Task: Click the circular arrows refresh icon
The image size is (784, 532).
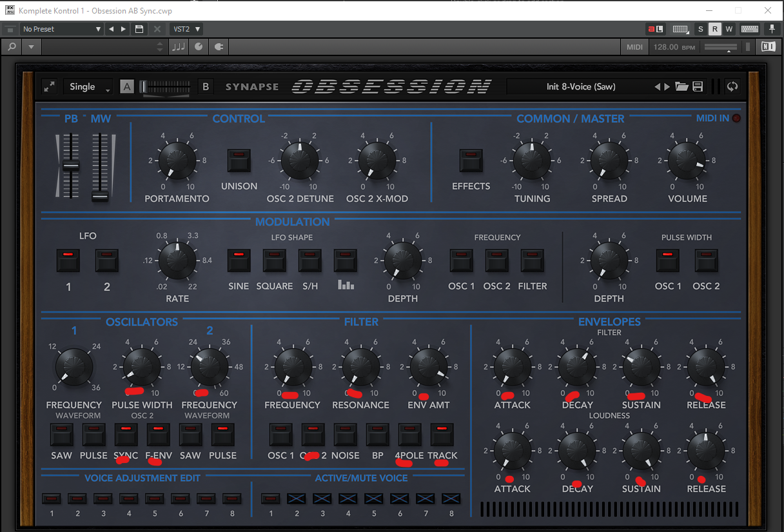Action: coord(732,87)
